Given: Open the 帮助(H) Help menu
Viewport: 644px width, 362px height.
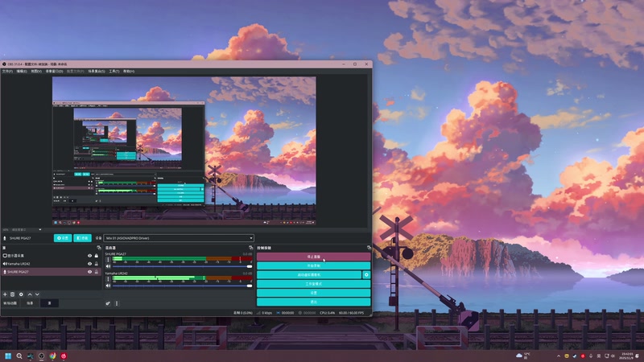Looking at the screenshot, I should pos(129,72).
